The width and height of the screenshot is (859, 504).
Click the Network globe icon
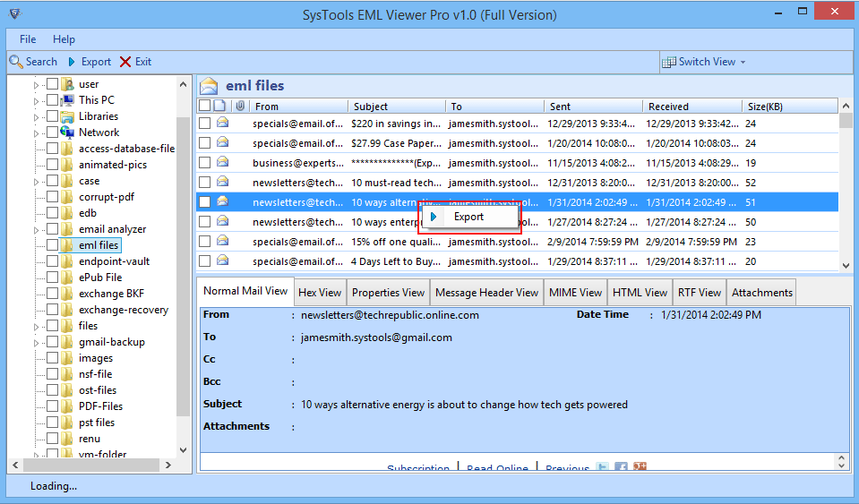coord(67,132)
